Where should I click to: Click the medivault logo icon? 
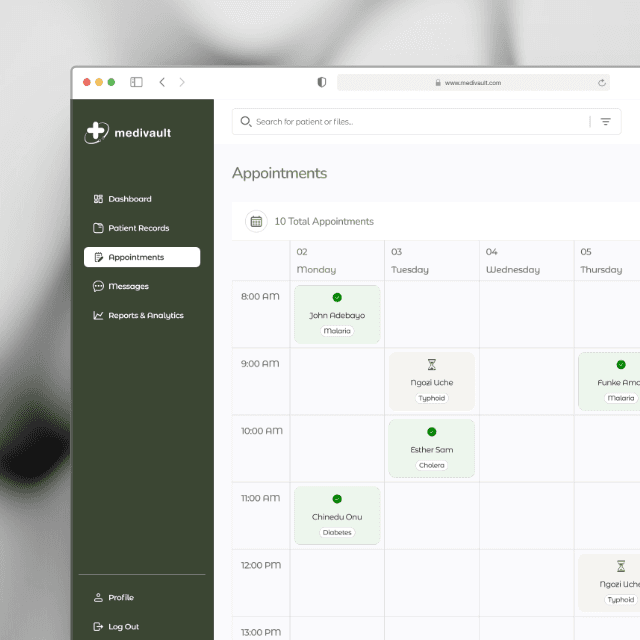[x=97, y=132]
